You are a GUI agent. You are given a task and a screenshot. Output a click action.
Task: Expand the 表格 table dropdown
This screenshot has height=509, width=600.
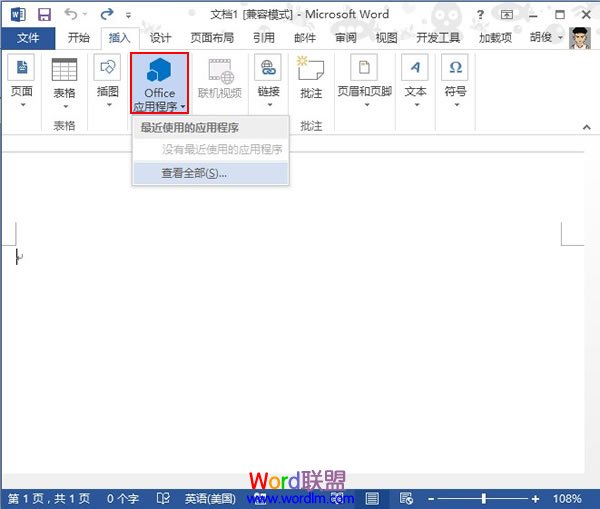(64, 81)
